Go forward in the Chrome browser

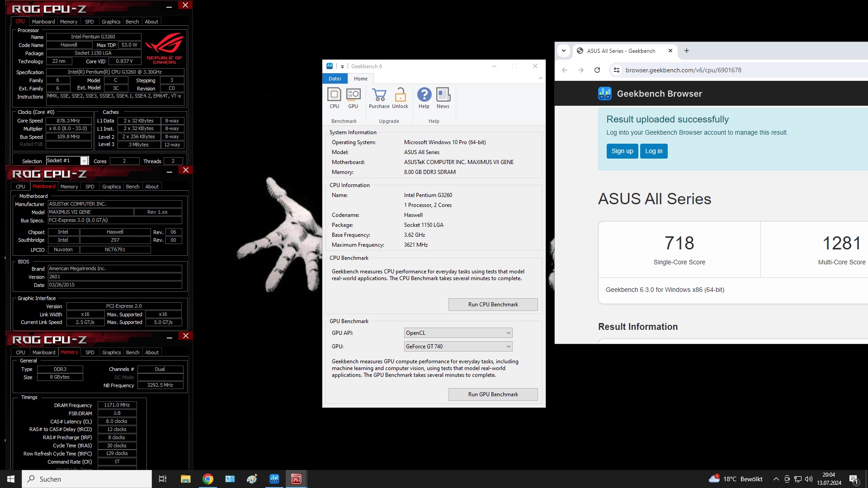click(x=581, y=70)
